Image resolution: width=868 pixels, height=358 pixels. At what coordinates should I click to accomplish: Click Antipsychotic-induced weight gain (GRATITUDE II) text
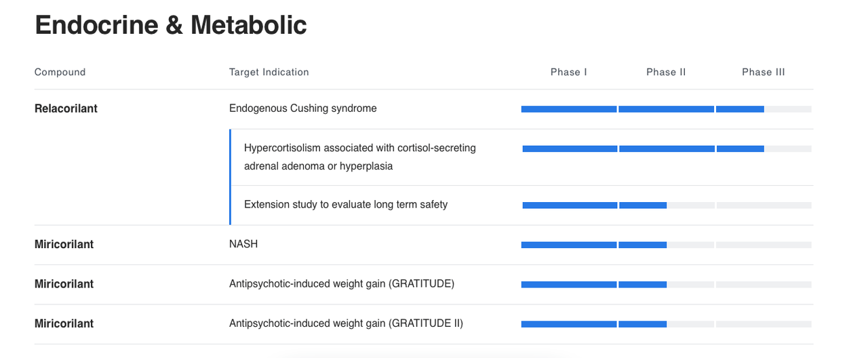click(346, 323)
